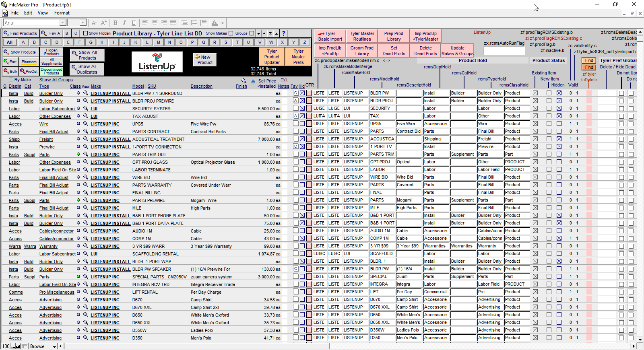Click the Groom Prod Library button
Viewport: 644px width, 350px height.
point(362,51)
